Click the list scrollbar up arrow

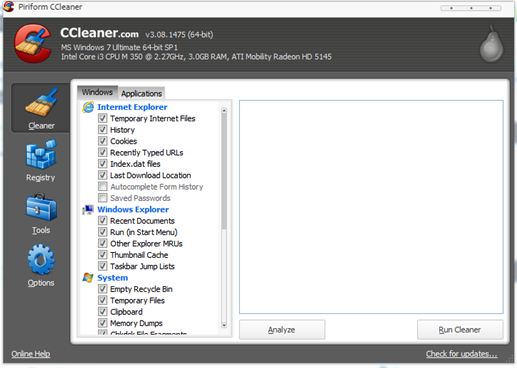click(224, 111)
